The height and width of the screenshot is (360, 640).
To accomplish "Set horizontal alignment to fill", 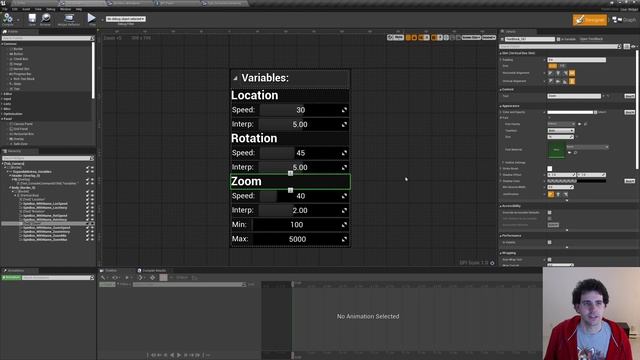I will tap(572, 73).
